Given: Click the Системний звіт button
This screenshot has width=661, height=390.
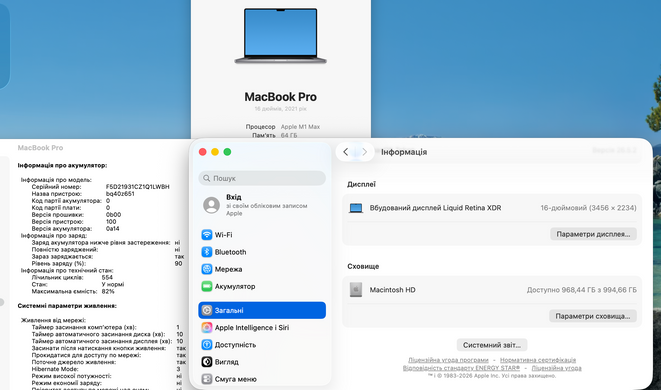Looking at the screenshot, I should (x=492, y=345).
